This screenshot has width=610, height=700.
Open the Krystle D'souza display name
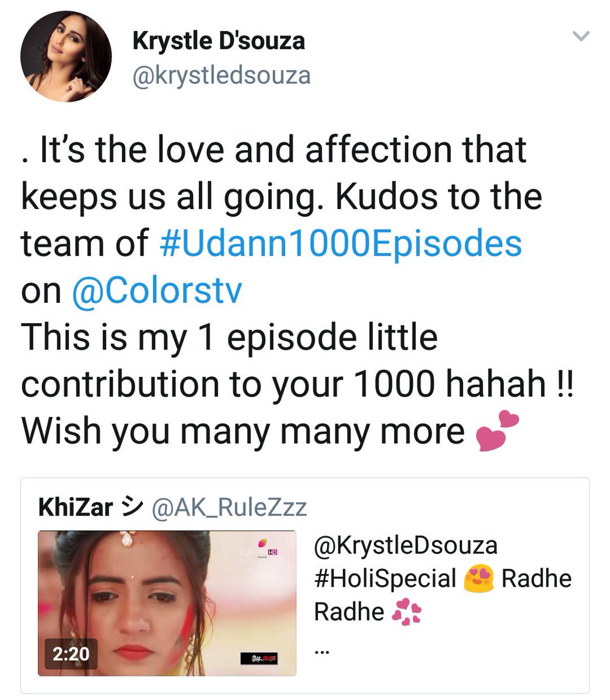219,41
